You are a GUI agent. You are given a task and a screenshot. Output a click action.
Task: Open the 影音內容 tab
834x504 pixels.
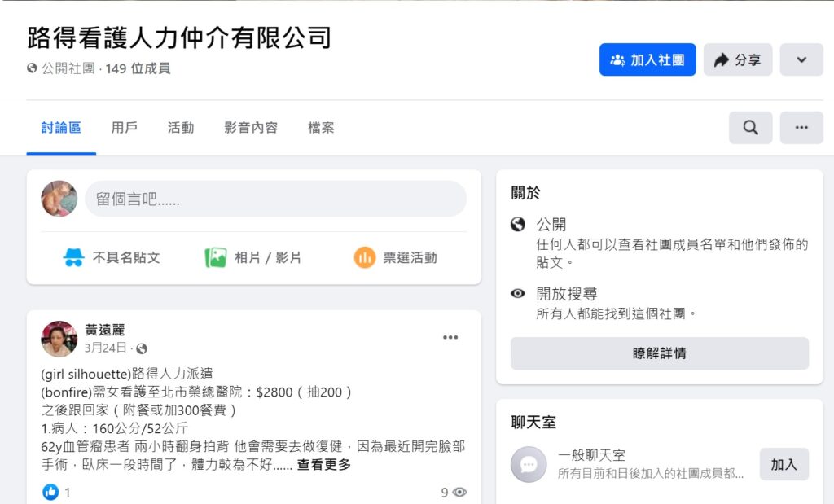(251, 128)
